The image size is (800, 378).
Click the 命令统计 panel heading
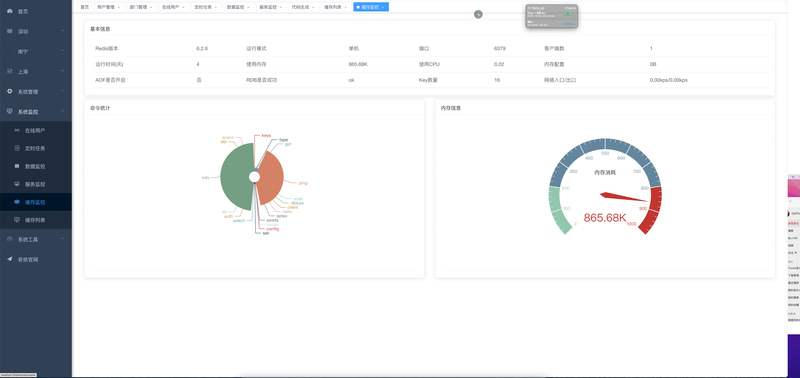pyautogui.click(x=100, y=108)
